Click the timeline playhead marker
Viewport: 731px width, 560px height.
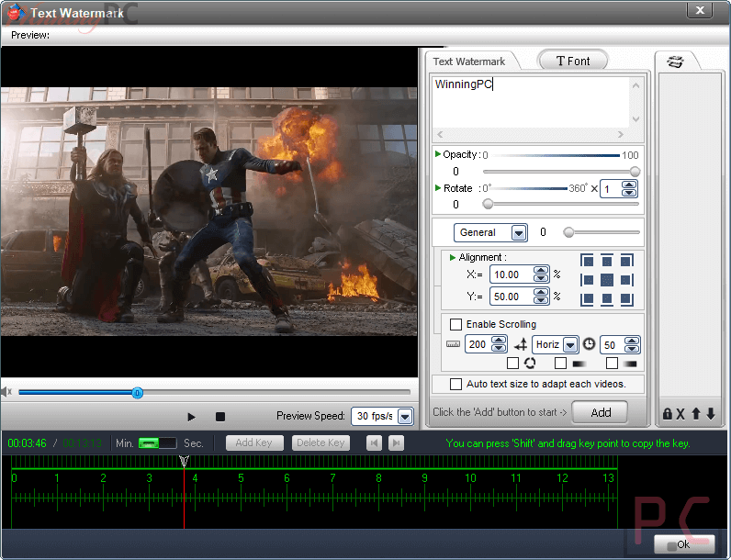[185, 461]
